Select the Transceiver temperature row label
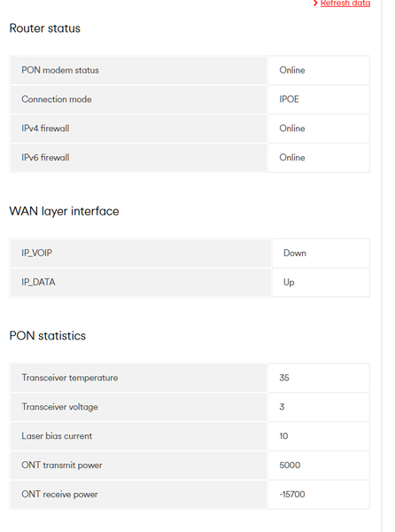Image resolution: width=395 pixels, height=532 pixels. coord(70,378)
